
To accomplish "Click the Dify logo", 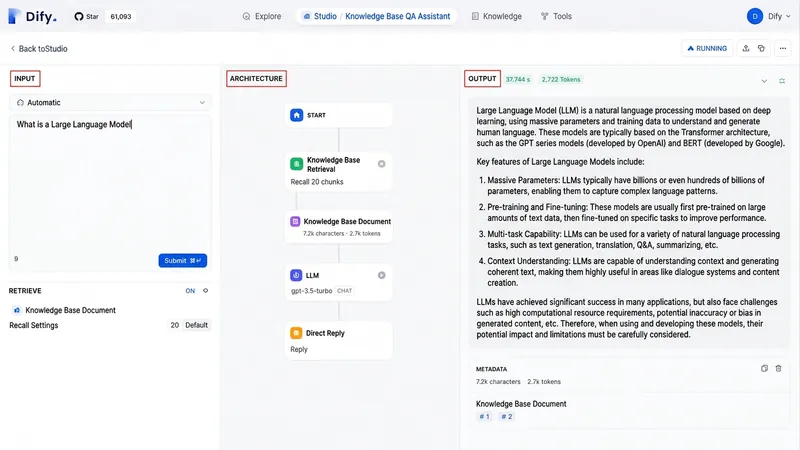I will coord(32,16).
